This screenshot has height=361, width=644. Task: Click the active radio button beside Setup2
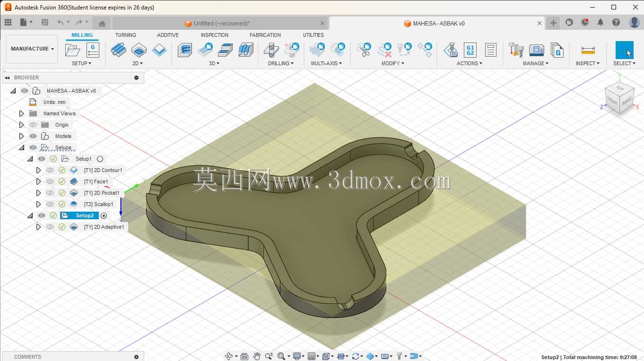(x=104, y=216)
